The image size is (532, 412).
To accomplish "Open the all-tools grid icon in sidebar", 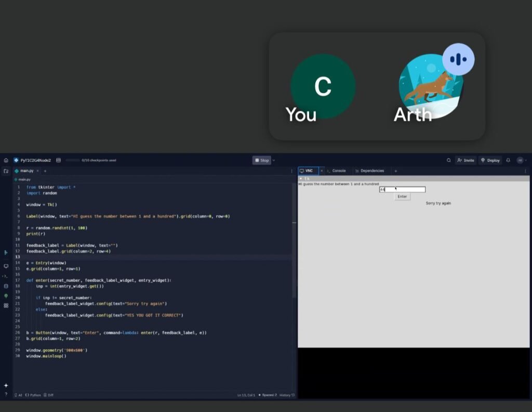I will (x=6, y=305).
